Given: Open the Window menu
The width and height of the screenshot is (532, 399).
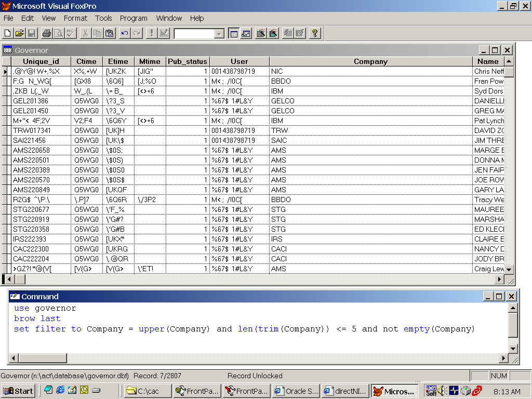Looking at the screenshot, I should pos(169,18).
